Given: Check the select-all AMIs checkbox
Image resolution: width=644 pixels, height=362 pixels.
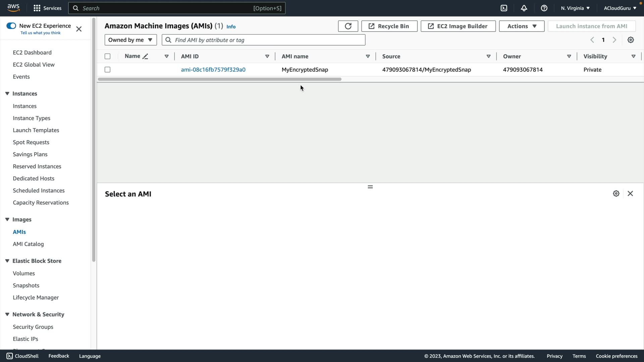Looking at the screenshot, I should tap(107, 56).
